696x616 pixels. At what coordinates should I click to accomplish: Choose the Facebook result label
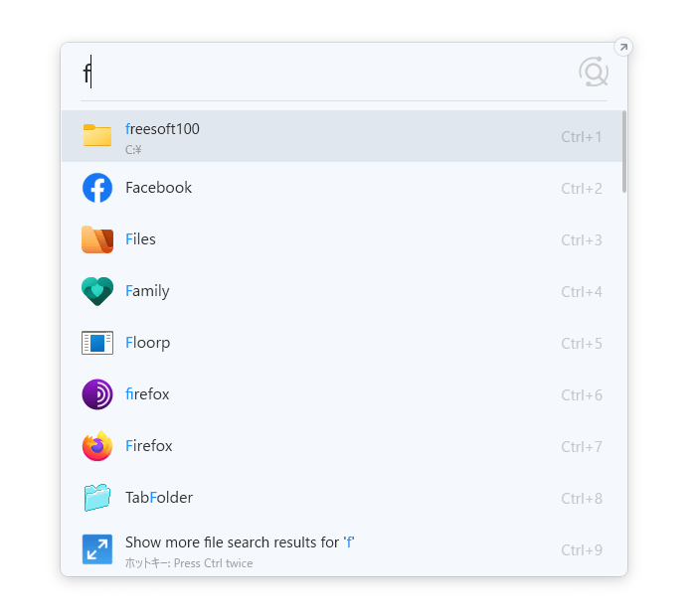click(x=158, y=188)
